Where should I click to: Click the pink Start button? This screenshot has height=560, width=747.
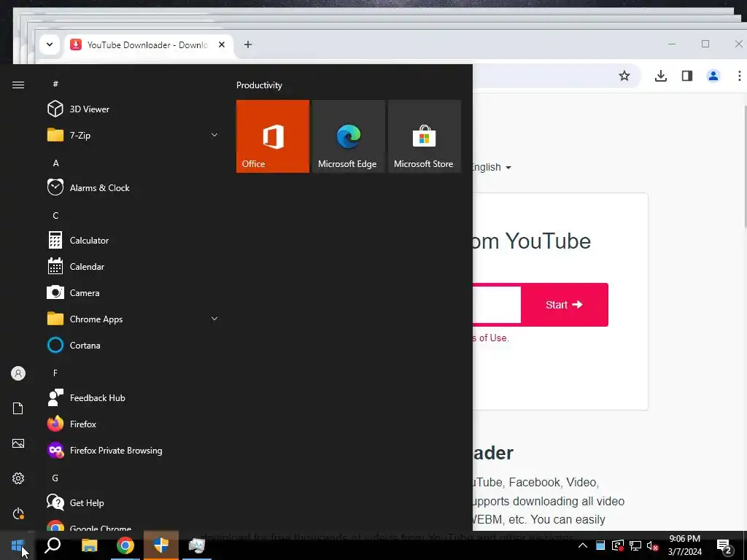coord(565,305)
